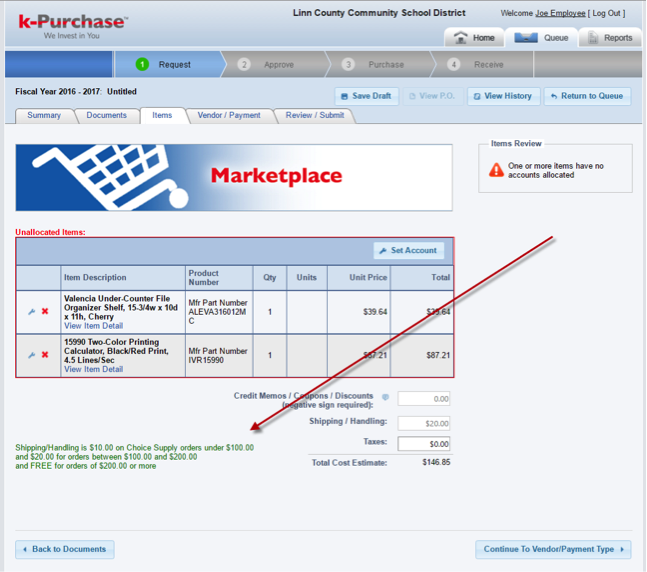This screenshot has height=572, width=647.
Task: Save the requisition with Save Draft
Action: coord(366,96)
